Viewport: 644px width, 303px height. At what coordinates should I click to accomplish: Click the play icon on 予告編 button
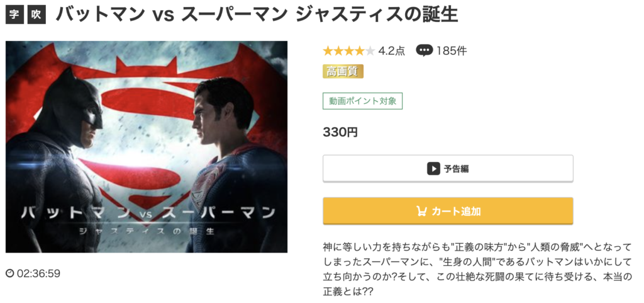pyautogui.click(x=433, y=169)
